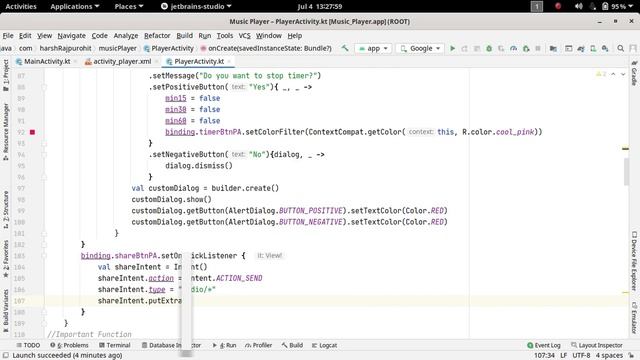This screenshot has height=360, width=640.
Task: Click the Stop square icon in toolbar
Action: tap(538, 48)
